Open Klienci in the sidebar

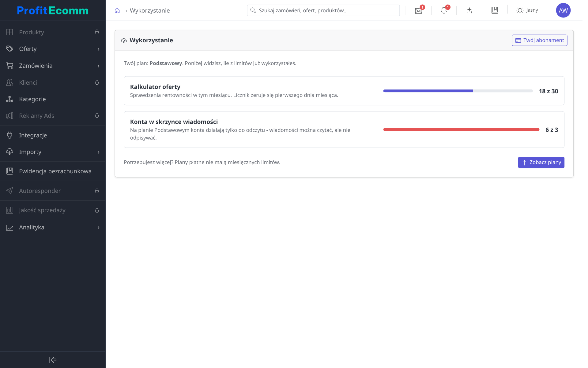(53, 82)
